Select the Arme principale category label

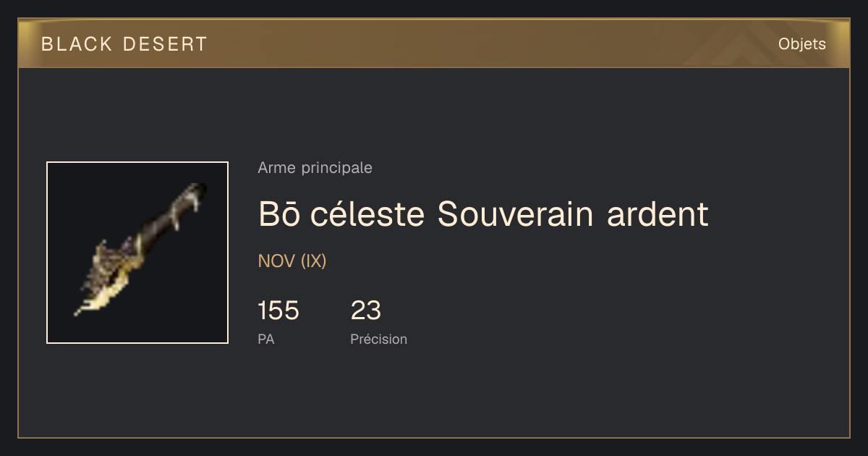pos(315,168)
